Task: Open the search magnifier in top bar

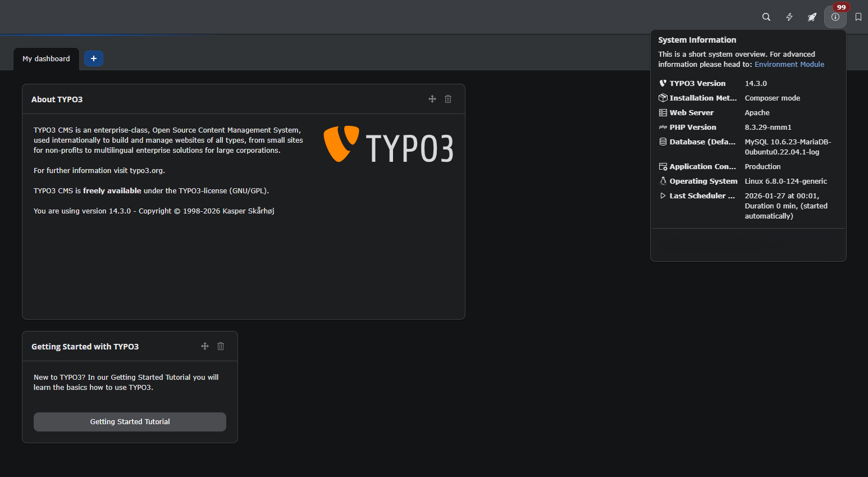Action: (x=766, y=17)
